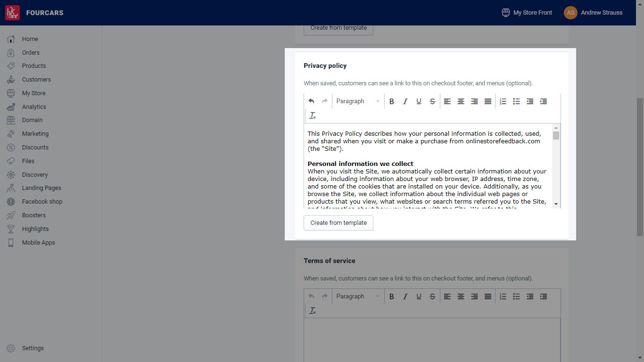Align center in Terms of service editor
644x362 pixels.
pos(461,296)
